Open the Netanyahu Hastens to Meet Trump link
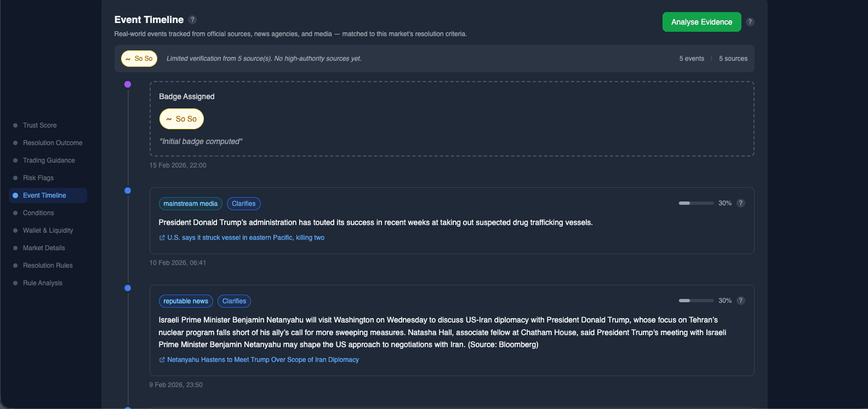This screenshot has height=409, width=868. (x=262, y=360)
